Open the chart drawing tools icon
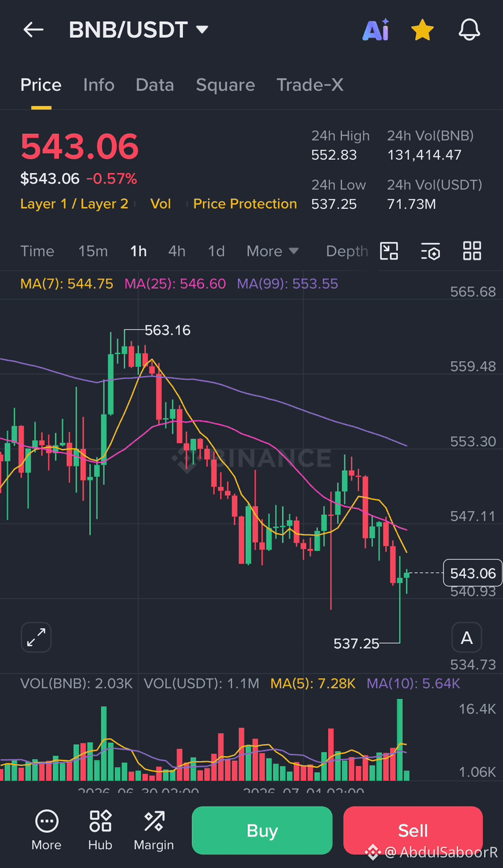503x868 pixels. pos(389,251)
